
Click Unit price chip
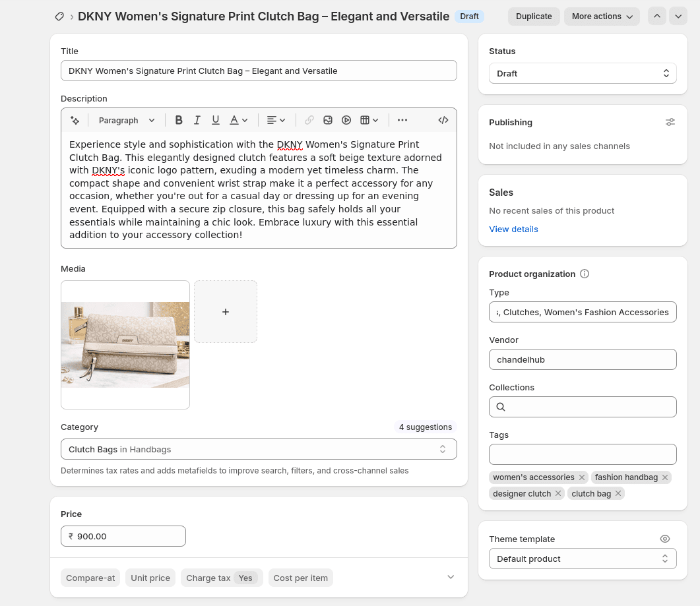150,578
